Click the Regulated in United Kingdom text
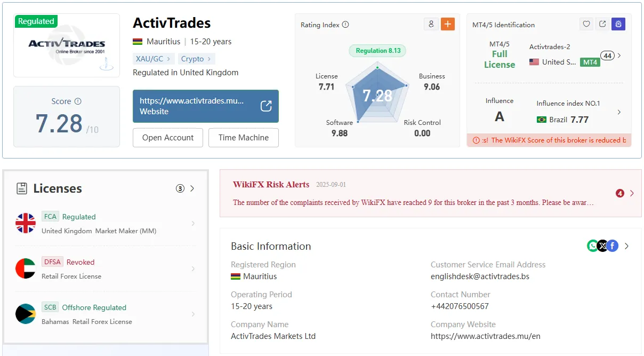The image size is (644, 356). (186, 73)
